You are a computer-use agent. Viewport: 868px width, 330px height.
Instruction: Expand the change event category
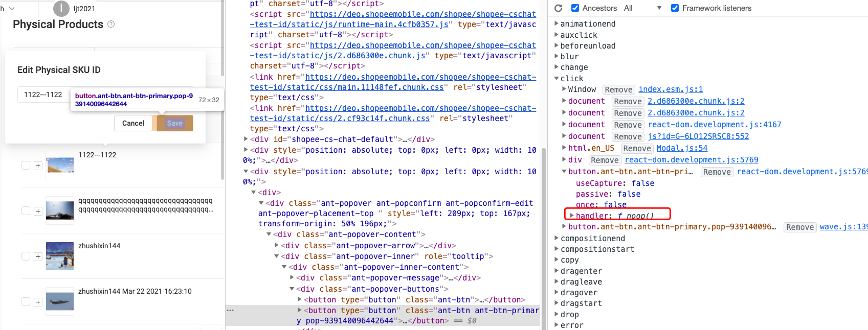[x=557, y=67]
